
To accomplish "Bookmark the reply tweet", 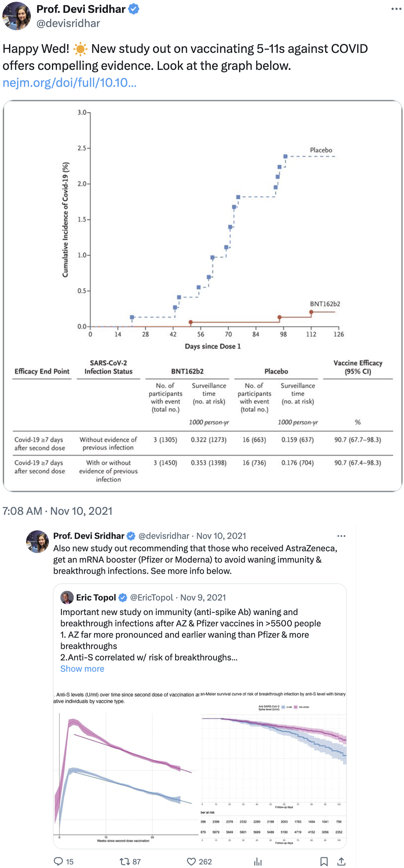I will 324,861.
